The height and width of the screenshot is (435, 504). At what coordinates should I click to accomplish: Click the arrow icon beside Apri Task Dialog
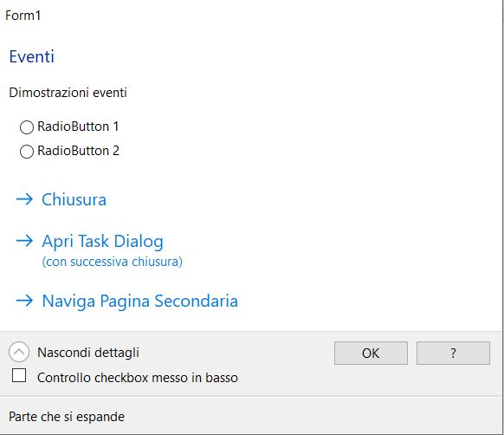[x=24, y=241]
